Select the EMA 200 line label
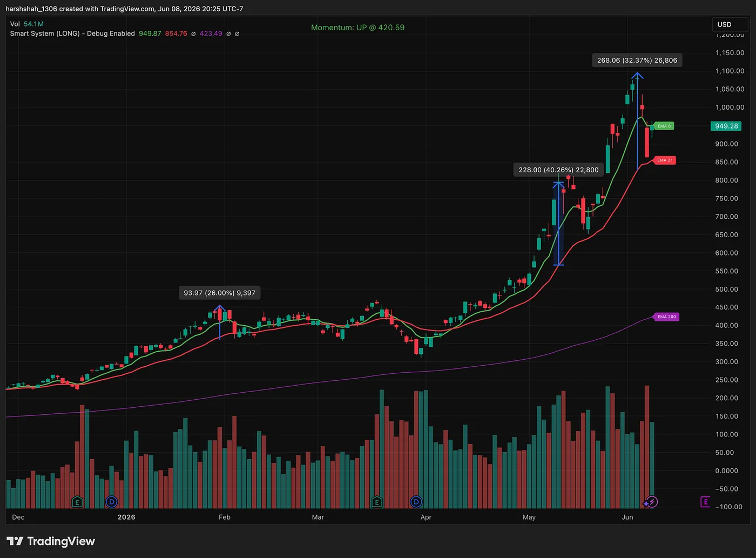 click(x=666, y=317)
